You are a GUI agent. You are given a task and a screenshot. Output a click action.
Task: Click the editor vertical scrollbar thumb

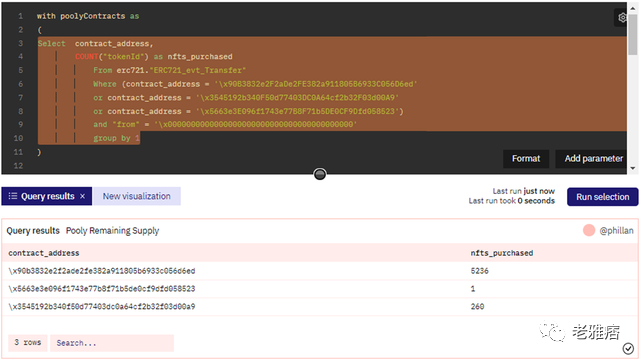[x=633, y=34]
